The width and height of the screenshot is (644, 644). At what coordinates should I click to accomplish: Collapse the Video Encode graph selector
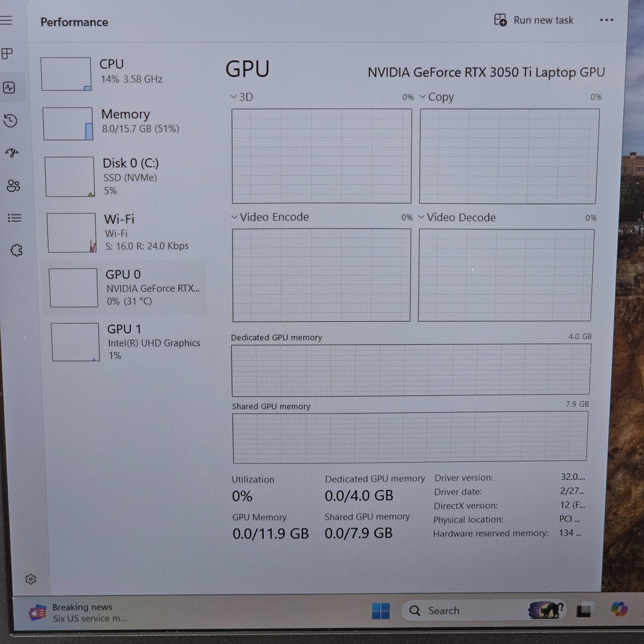point(234,217)
